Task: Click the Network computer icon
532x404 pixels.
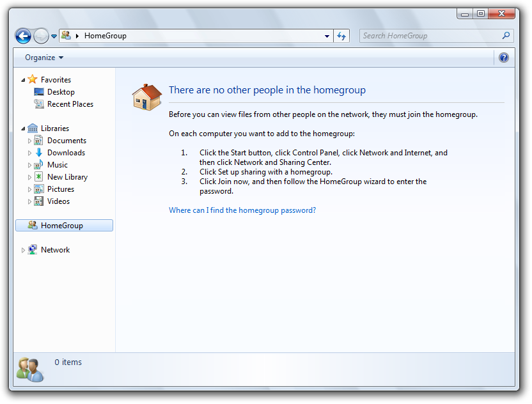Action: click(x=33, y=250)
